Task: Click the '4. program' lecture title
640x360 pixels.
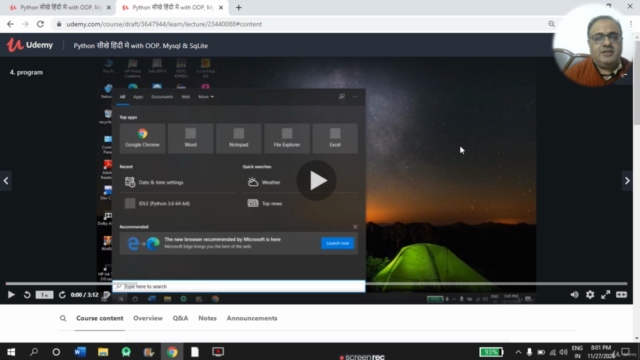Action: pyautogui.click(x=26, y=72)
